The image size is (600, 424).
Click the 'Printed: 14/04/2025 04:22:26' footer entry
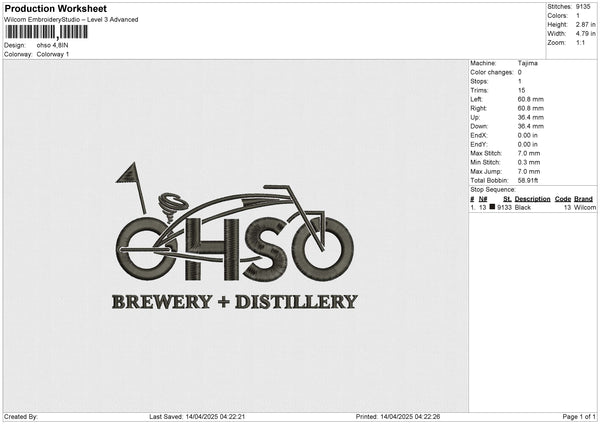coord(398,416)
